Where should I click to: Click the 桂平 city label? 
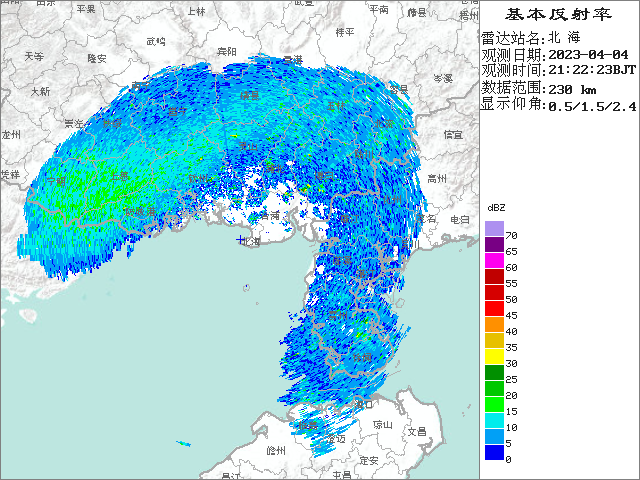point(345,32)
